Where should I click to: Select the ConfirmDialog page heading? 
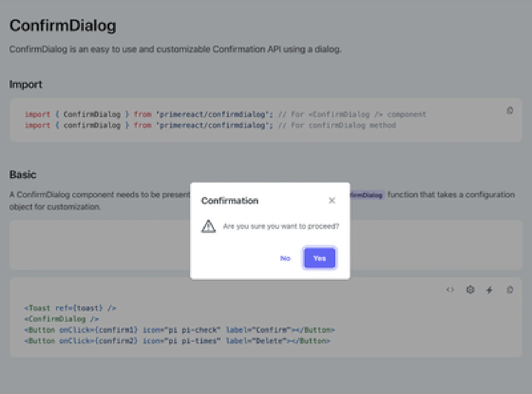pos(63,26)
